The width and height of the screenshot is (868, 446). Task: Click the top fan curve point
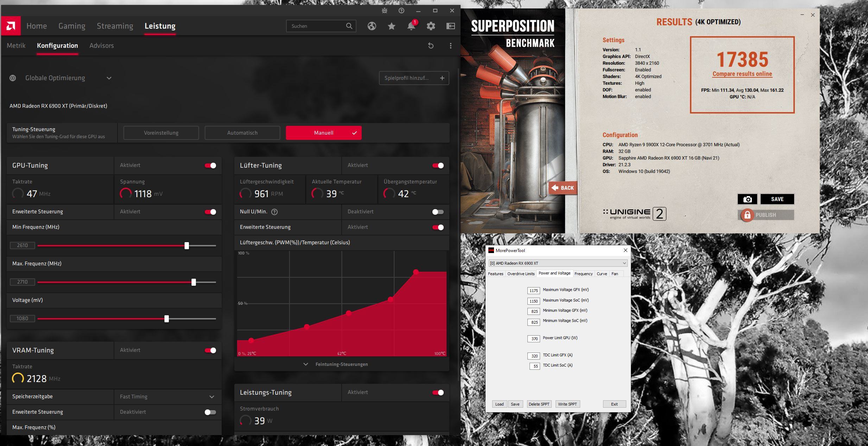tap(416, 272)
